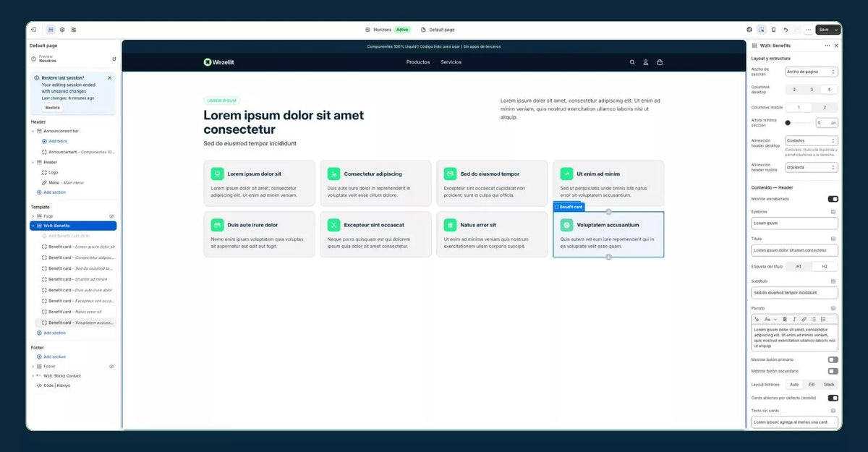
Task: Open the three-dot menu beside Save
Action: (x=808, y=30)
